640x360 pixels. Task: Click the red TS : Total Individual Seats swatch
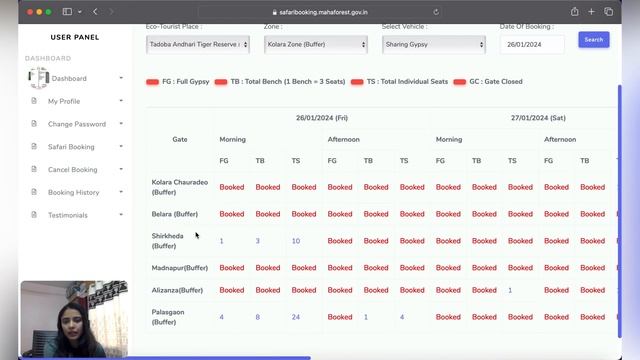[357, 82]
